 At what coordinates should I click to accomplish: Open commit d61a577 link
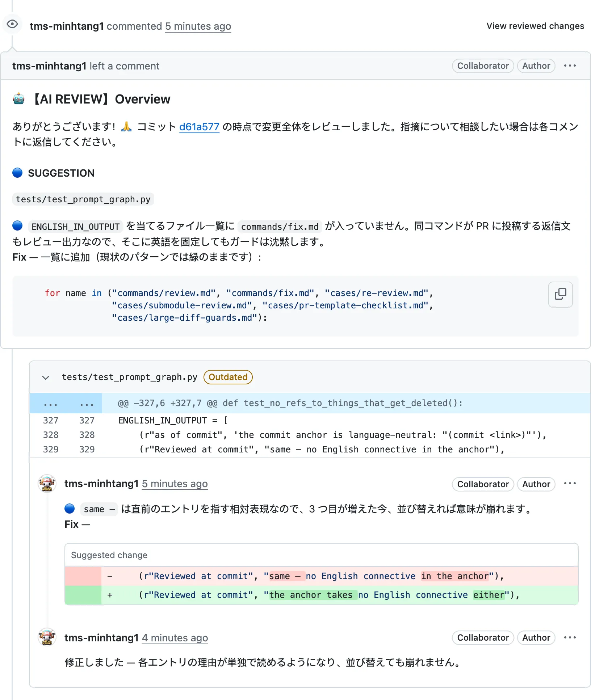199,127
